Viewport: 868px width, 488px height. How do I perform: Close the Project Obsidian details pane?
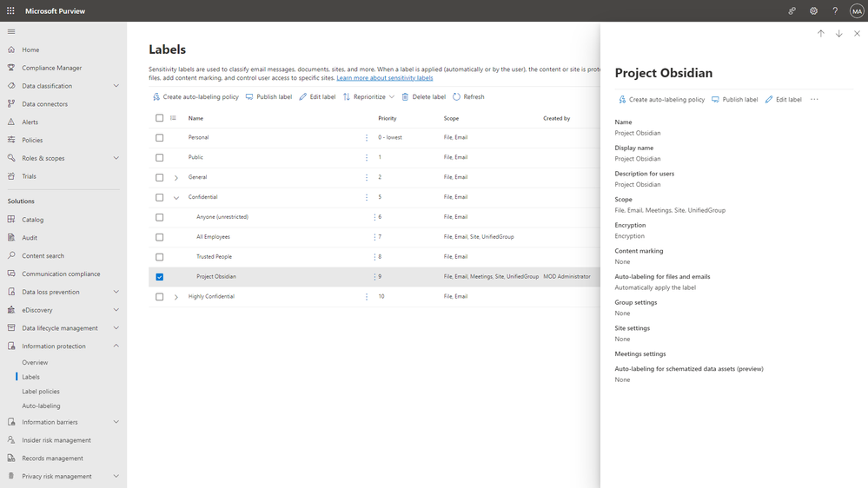[x=857, y=34]
